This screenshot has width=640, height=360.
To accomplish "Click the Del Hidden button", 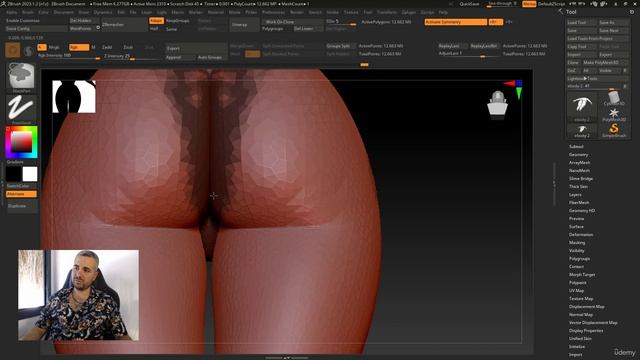I will pos(84,20).
